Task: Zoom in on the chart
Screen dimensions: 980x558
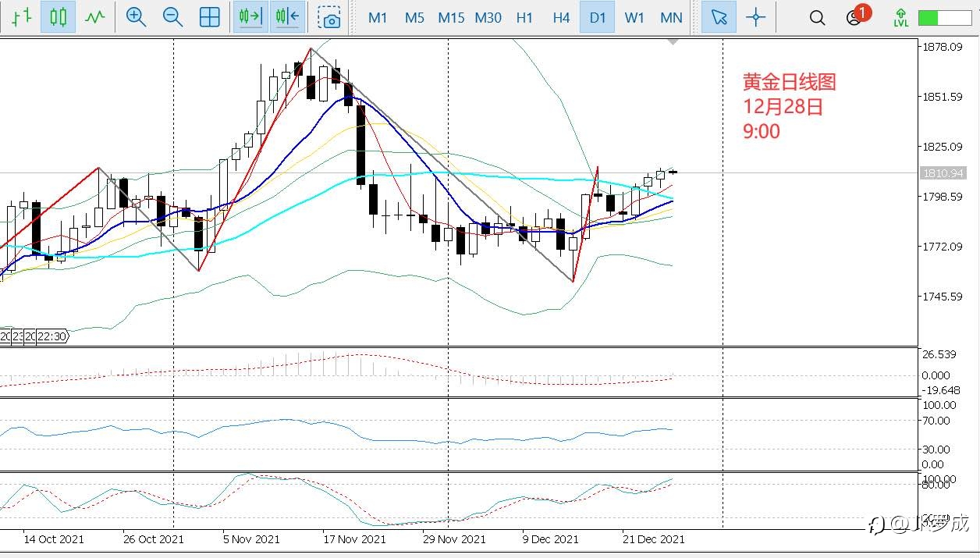Action: click(x=136, y=16)
